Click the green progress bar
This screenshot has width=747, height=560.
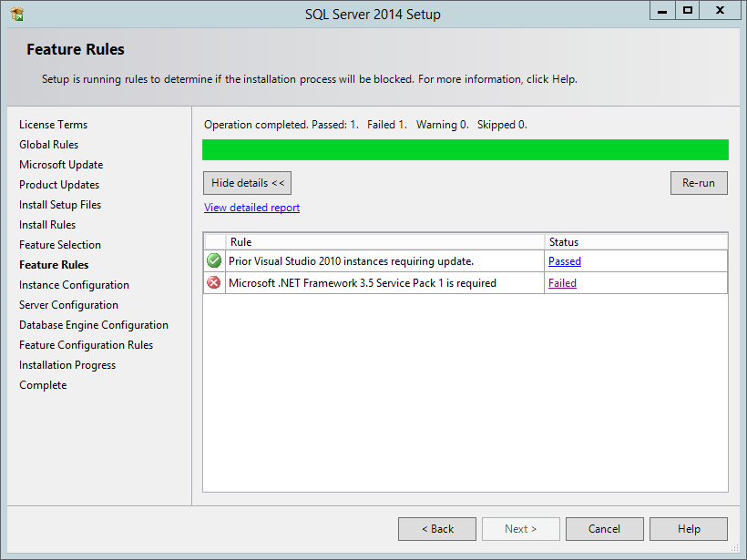465,148
